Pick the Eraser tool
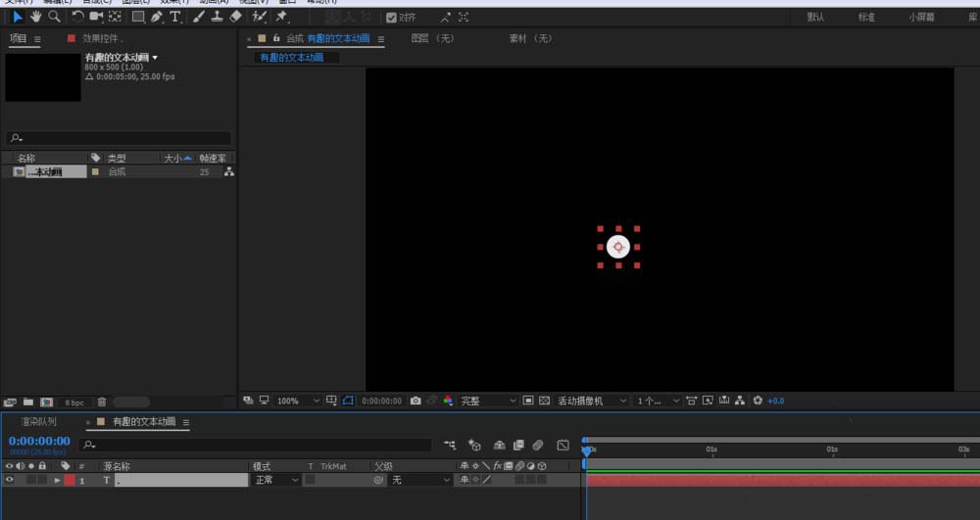980x520 pixels. [235, 17]
